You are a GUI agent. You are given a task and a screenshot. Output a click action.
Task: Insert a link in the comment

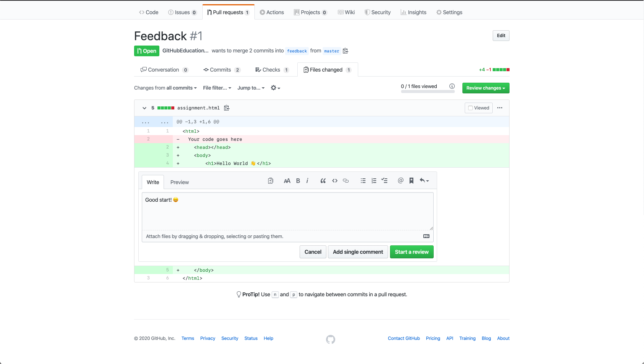(346, 181)
